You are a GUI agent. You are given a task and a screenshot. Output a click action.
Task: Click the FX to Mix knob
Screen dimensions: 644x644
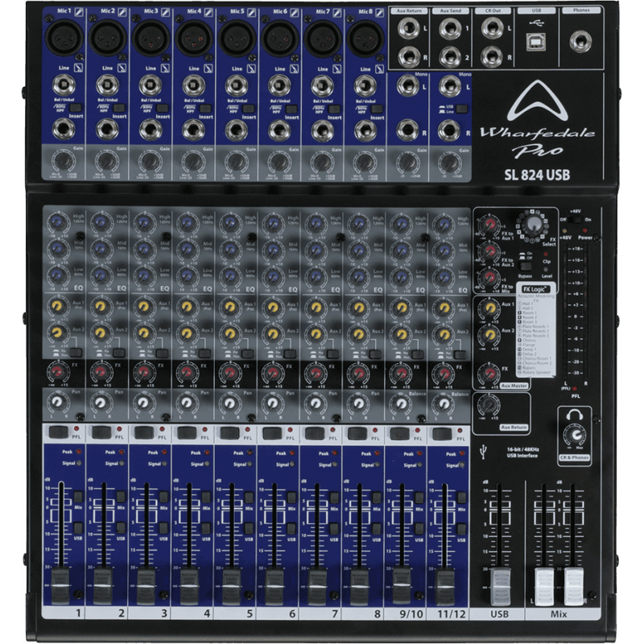[489, 277]
